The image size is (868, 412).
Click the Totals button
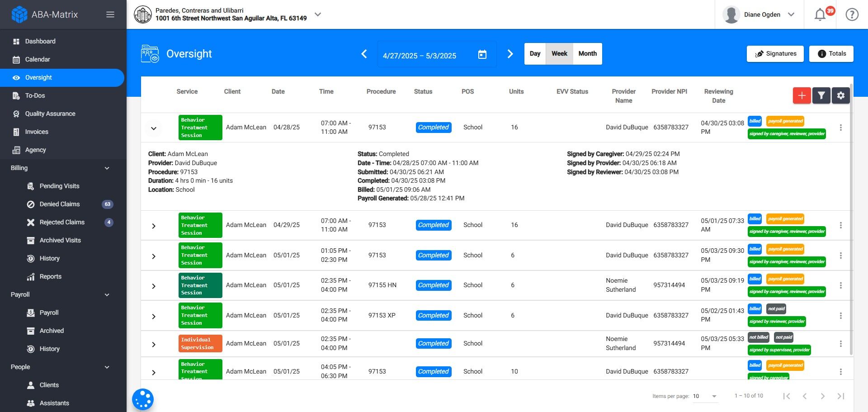click(x=831, y=53)
